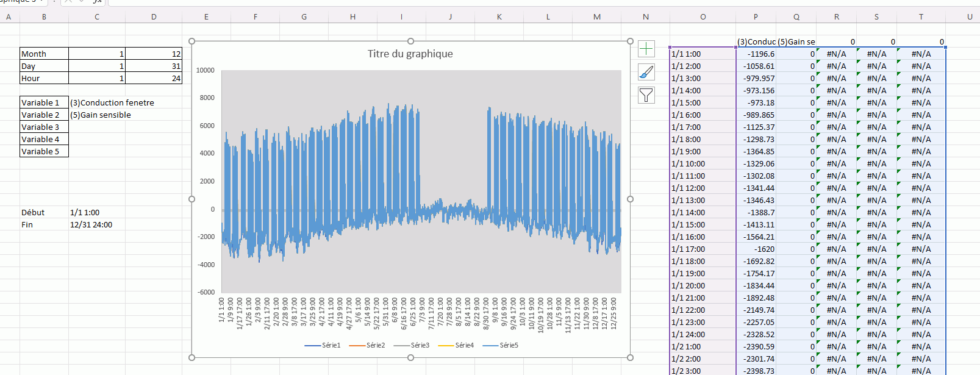Open the Chart Styles paintbrush button

pos(646,72)
